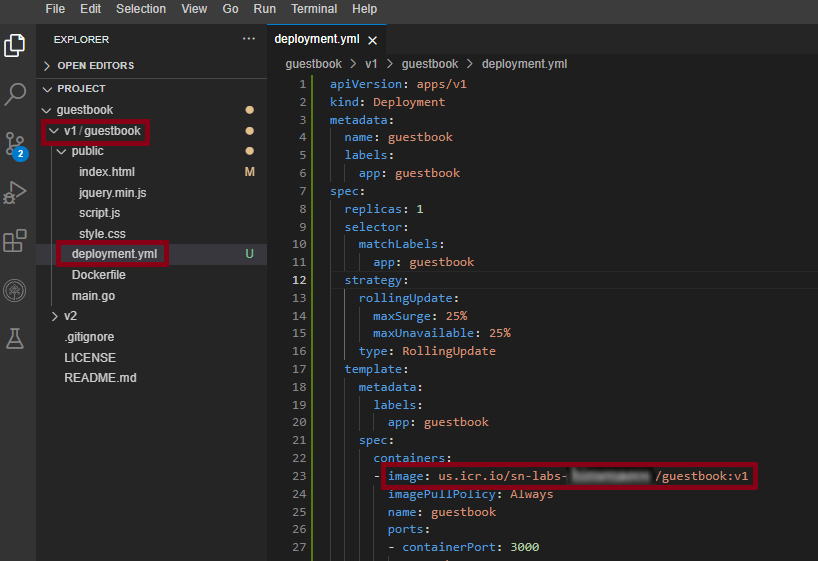Click the circular tree icon in activity bar

click(15, 290)
